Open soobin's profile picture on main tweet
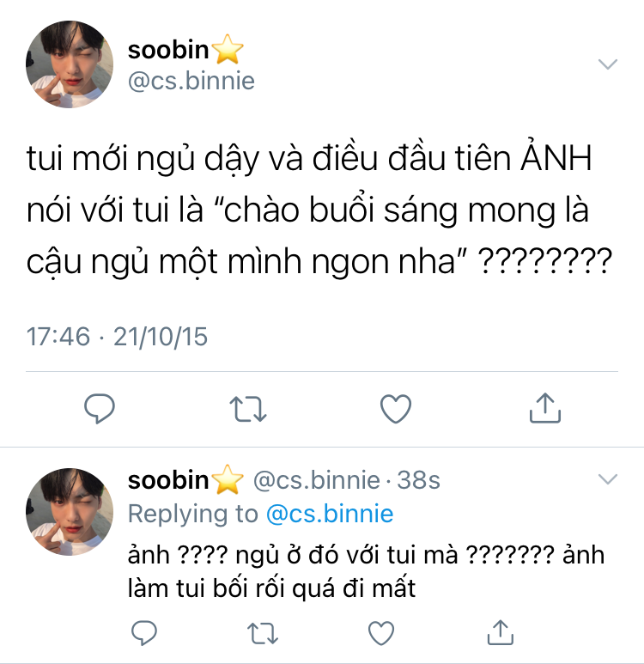The width and height of the screenshot is (644, 664). [70, 64]
